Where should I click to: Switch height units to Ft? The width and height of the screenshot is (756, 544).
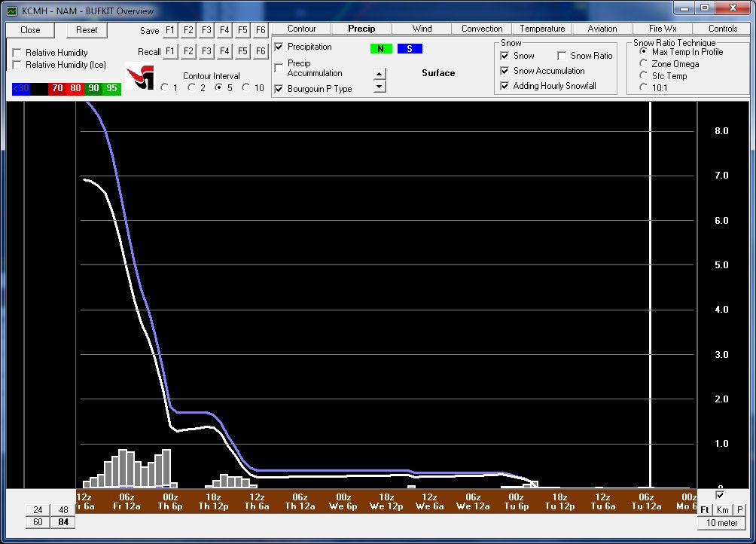pos(704,510)
